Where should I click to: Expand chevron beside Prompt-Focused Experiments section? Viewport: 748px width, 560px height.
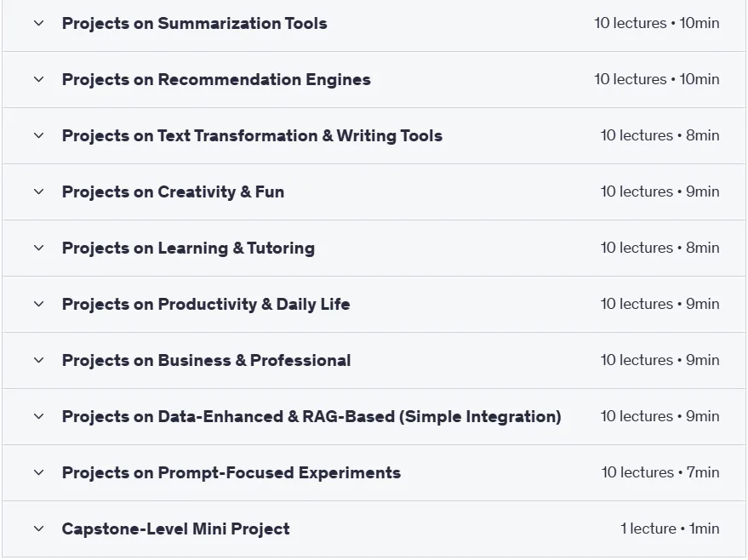[x=39, y=472]
